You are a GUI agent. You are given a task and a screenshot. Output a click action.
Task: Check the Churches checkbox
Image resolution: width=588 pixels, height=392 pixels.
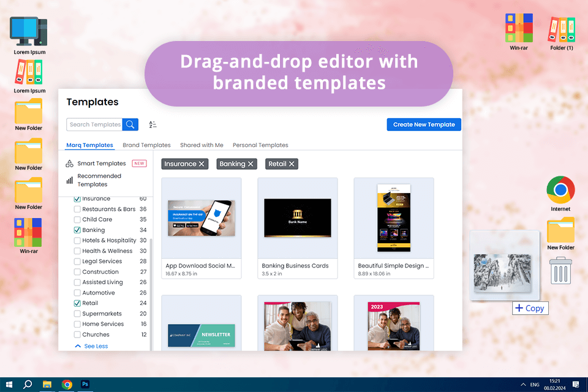77,334
